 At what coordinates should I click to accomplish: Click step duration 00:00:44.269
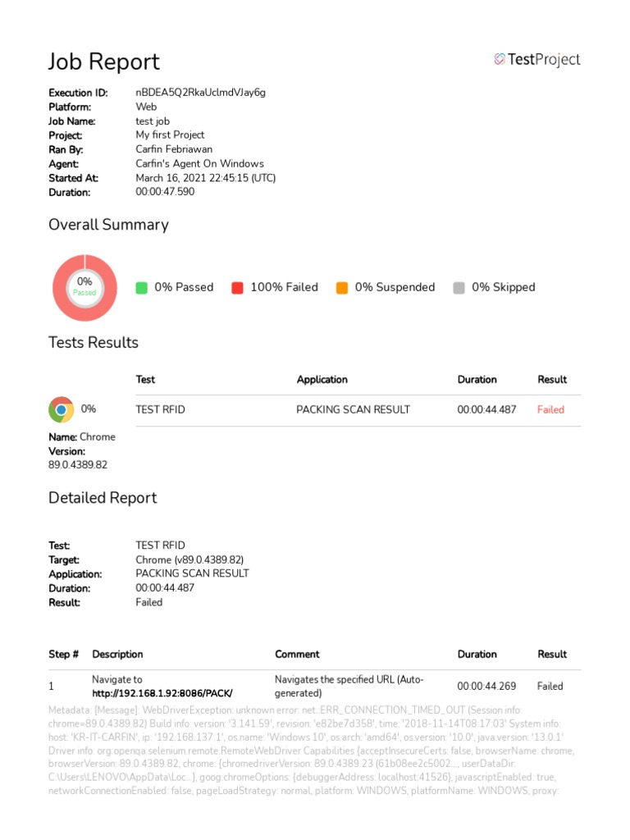coord(486,687)
